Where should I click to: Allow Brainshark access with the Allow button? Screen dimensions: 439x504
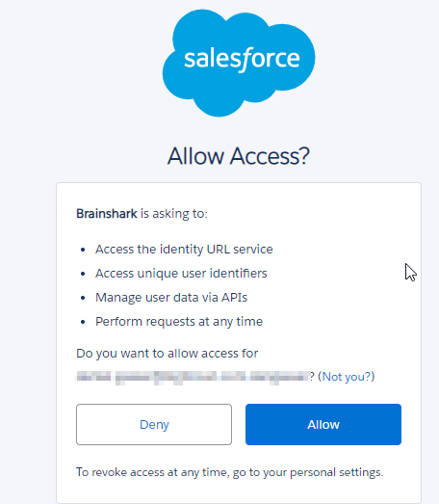point(323,424)
